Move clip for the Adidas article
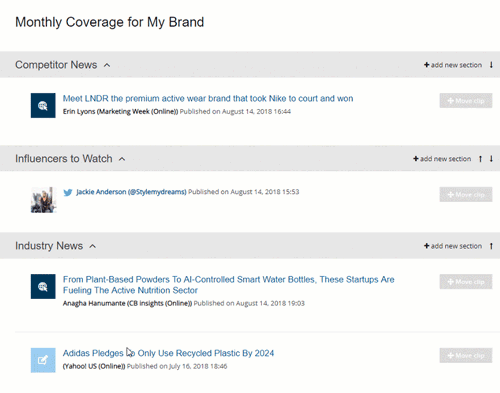The image size is (500, 393). [466, 355]
